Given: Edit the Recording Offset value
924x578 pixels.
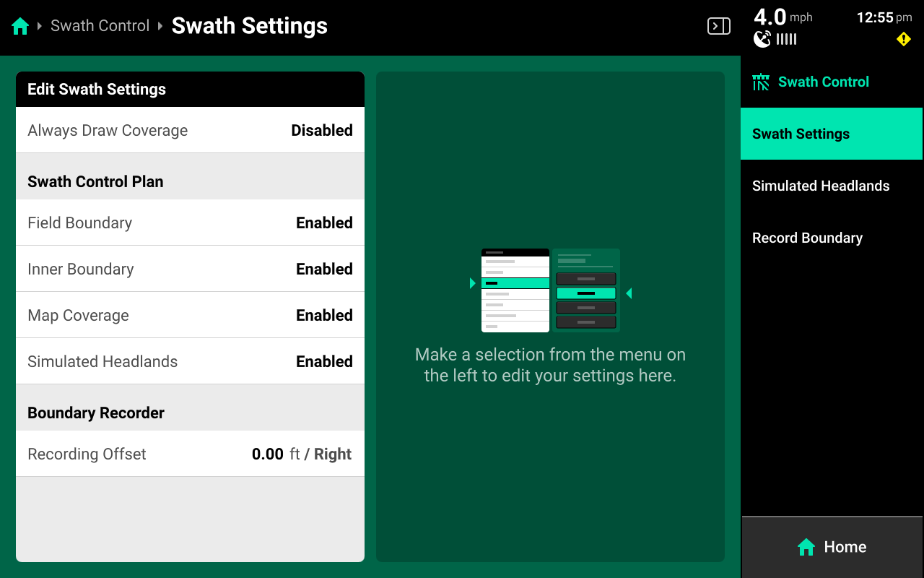Looking at the screenshot, I should pos(190,454).
